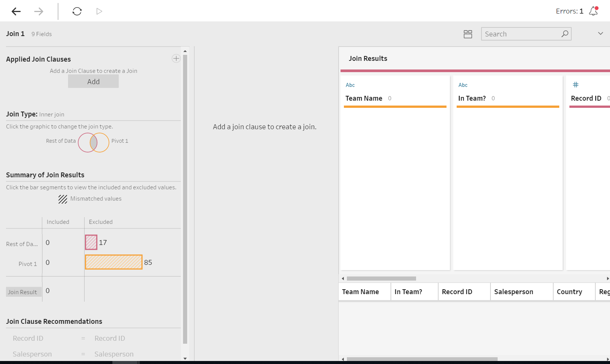Apply the Record ID join clause recommendation
The width and height of the screenshot is (610, 364).
click(x=68, y=338)
